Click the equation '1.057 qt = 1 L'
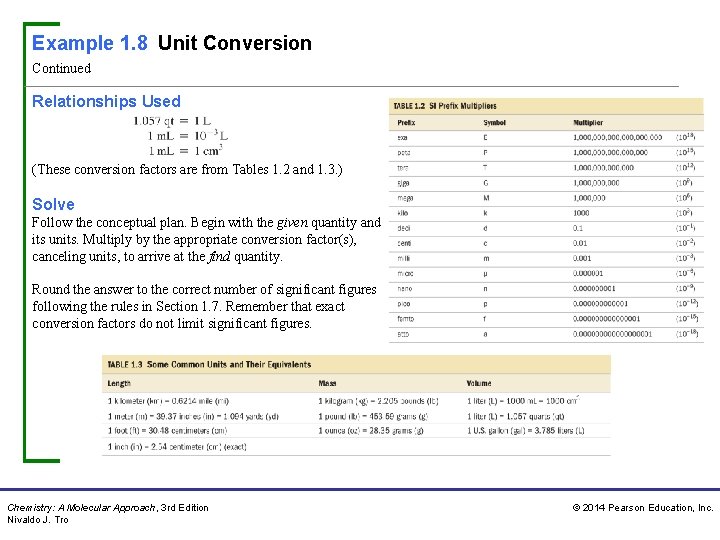This screenshot has width=720, height=540. (x=172, y=121)
